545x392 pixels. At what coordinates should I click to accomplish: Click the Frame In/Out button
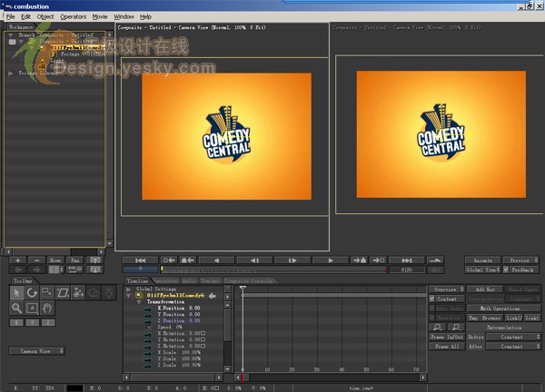447,337
